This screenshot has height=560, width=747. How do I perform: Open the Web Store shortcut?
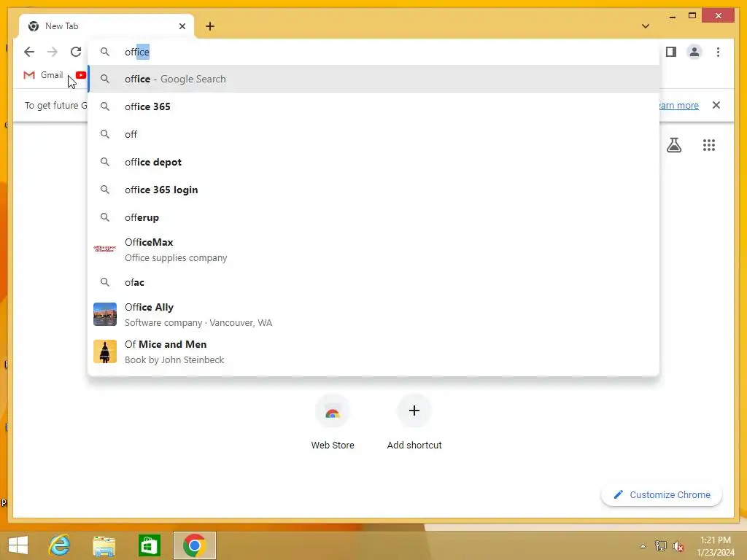point(333,422)
